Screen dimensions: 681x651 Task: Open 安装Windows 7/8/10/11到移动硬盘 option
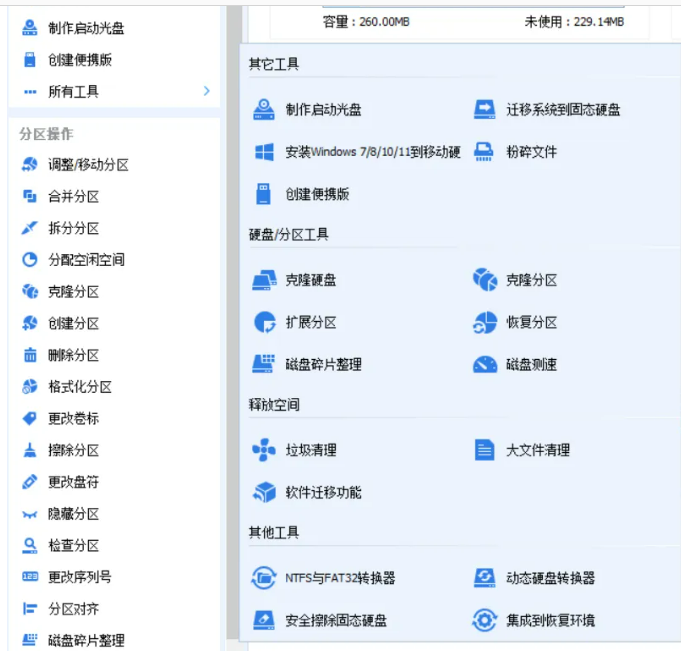point(372,152)
